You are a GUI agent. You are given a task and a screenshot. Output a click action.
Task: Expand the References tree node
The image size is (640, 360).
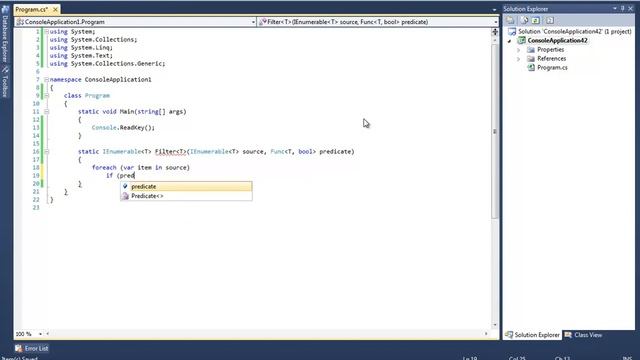[x=519, y=59]
